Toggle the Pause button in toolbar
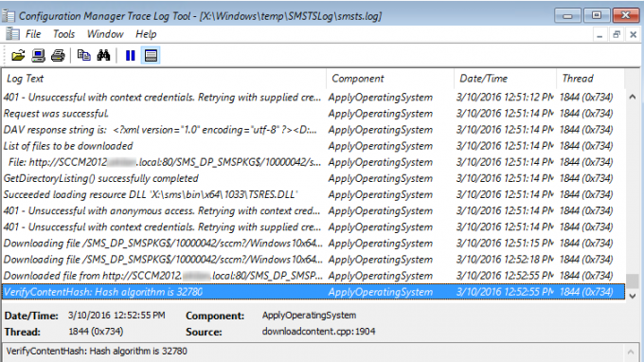This screenshot has height=362, width=644. [x=130, y=56]
